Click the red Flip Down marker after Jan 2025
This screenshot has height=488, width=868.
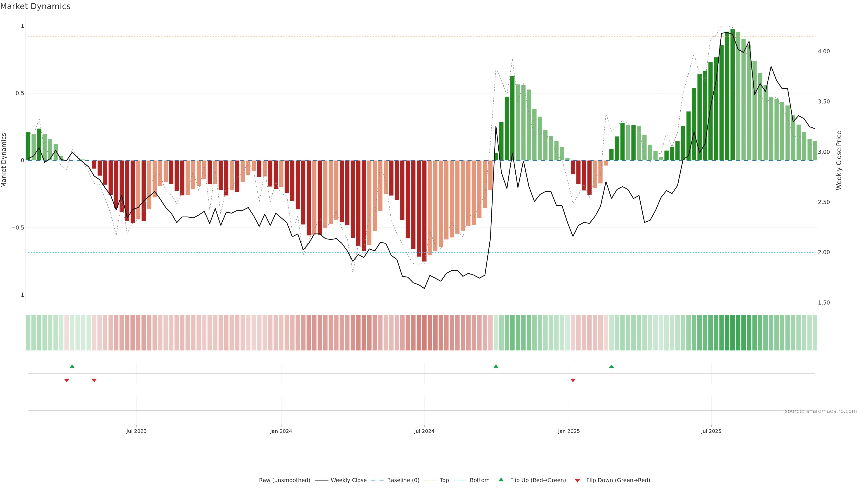click(x=573, y=380)
